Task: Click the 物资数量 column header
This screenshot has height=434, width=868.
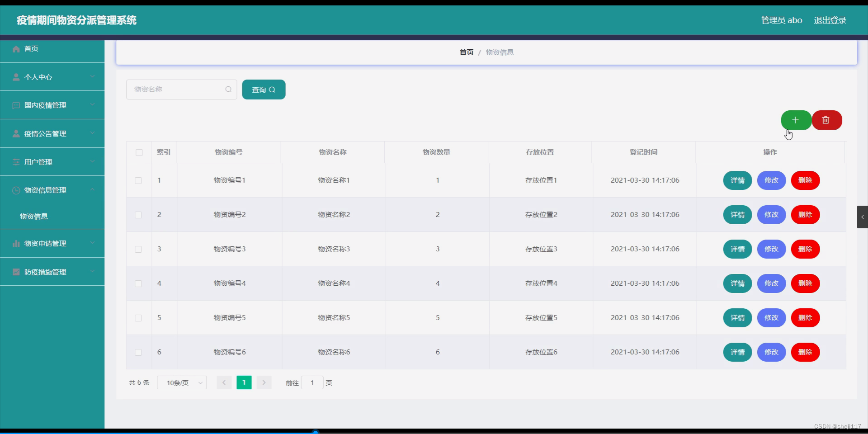Action: (x=436, y=152)
